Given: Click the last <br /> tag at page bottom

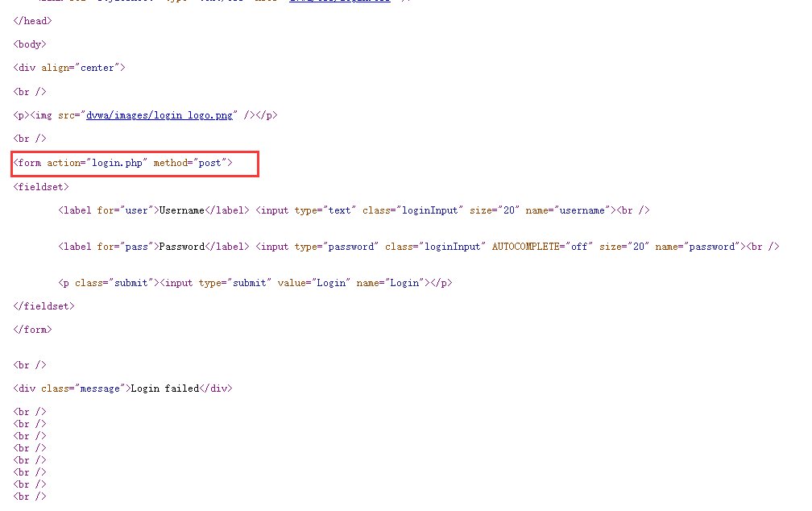Looking at the screenshot, I should tap(29, 496).
